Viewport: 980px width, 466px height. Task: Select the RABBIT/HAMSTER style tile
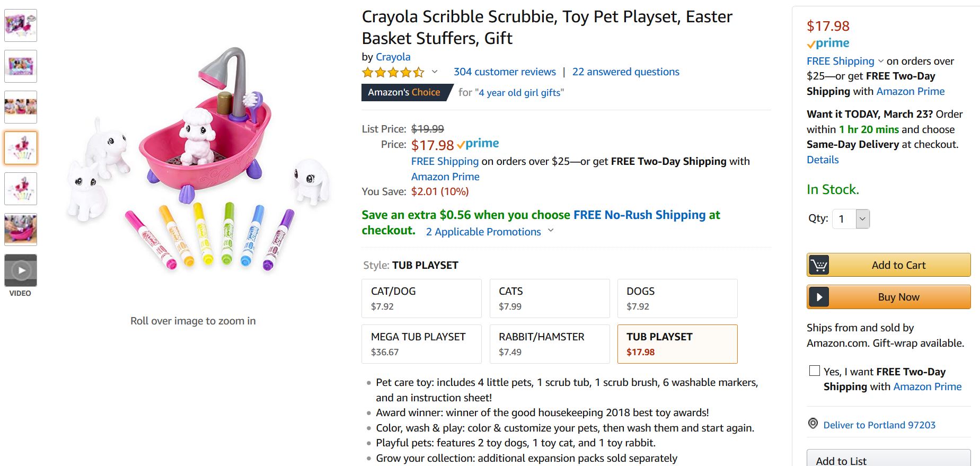[x=550, y=344]
